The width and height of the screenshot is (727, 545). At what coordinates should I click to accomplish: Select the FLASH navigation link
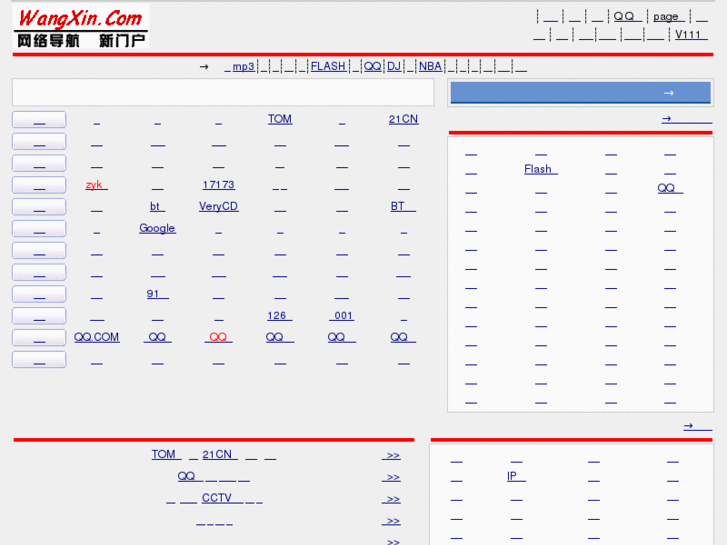point(329,67)
